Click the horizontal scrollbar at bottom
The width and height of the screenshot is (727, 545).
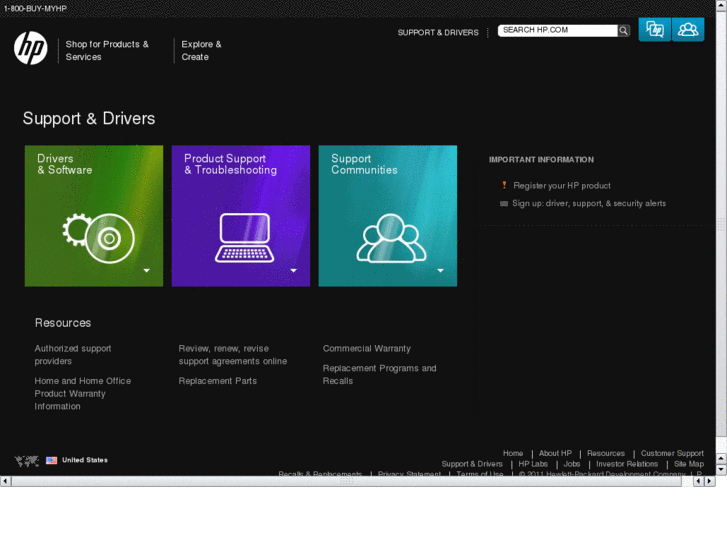pyautogui.click(x=345, y=481)
